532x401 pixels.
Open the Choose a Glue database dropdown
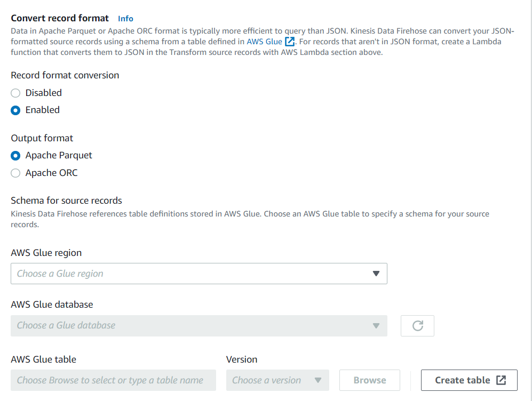(x=199, y=326)
